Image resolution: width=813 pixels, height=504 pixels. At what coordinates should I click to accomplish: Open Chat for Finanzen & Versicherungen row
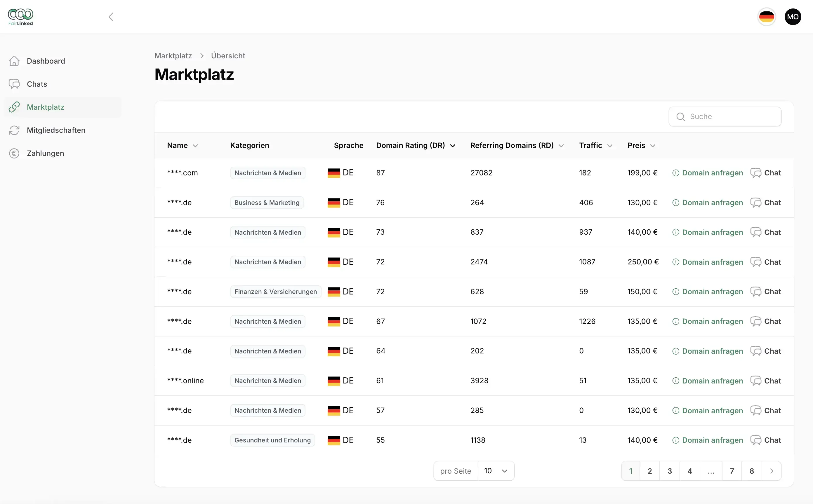[765, 291]
